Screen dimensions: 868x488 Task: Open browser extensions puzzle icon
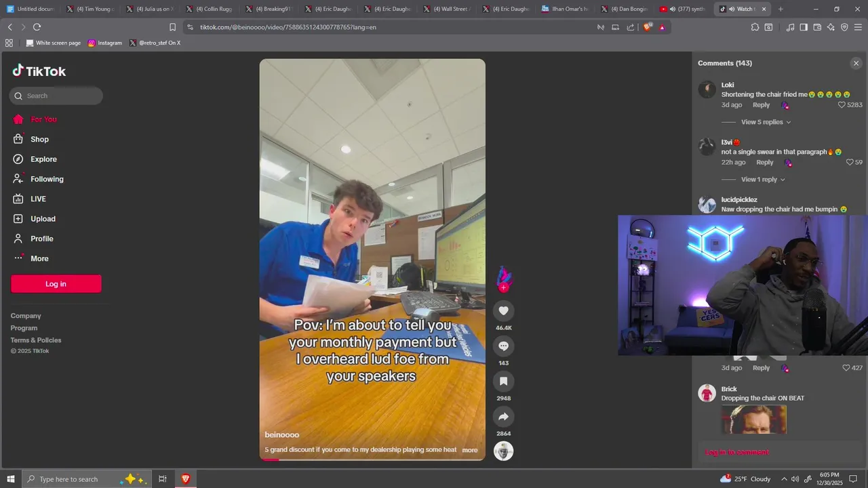pos(755,27)
